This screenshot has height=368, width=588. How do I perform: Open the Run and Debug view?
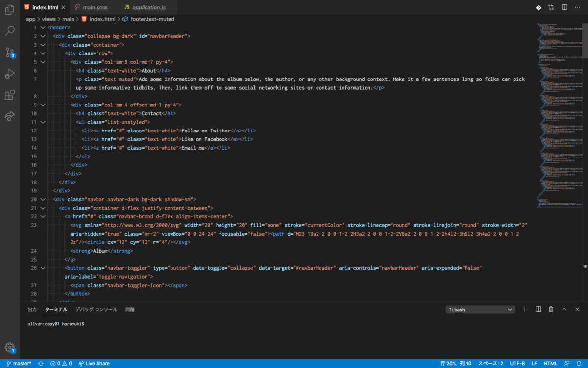point(9,74)
